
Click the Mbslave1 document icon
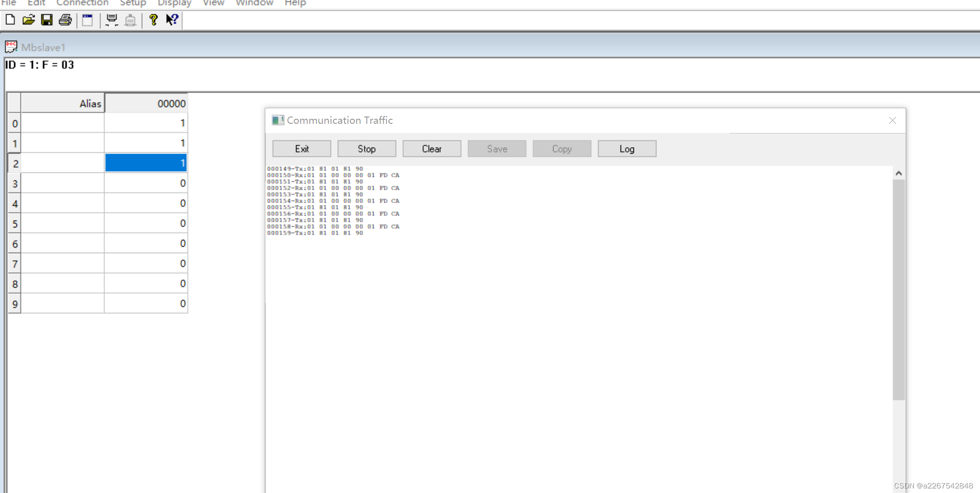tap(11, 47)
